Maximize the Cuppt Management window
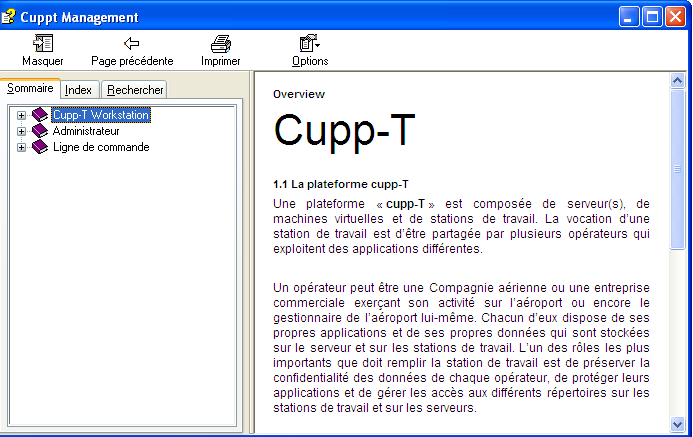This screenshot has width=693, height=437. (x=652, y=17)
